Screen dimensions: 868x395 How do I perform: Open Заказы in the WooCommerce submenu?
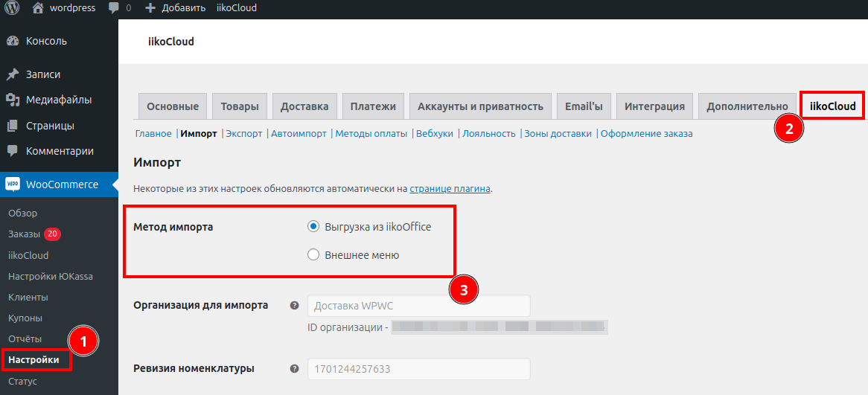click(x=24, y=234)
